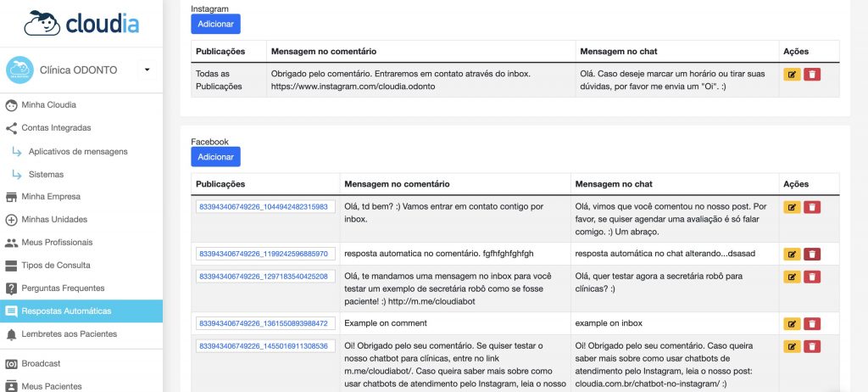The height and width of the screenshot is (392, 868).
Task: Delete the rule for post ending 1199242596885970
Action: [812, 255]
